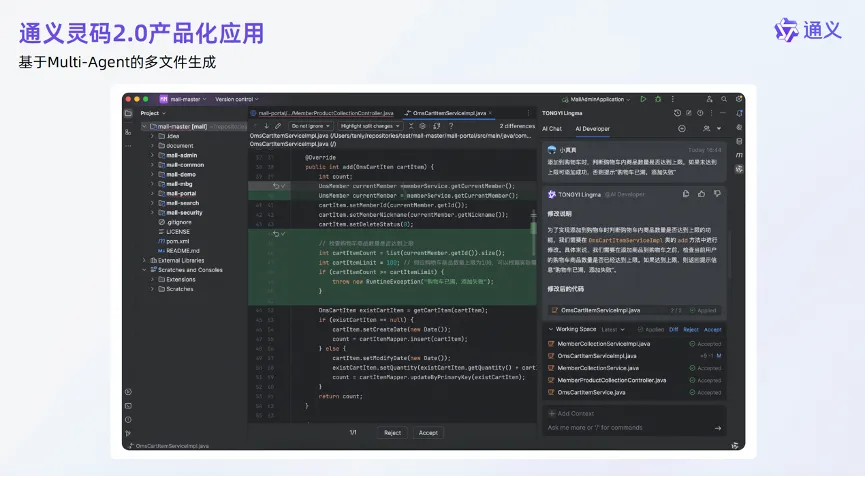Open the Code With Me people icon
The width and height of the screenshot is (866, 477).
[709, 99]
